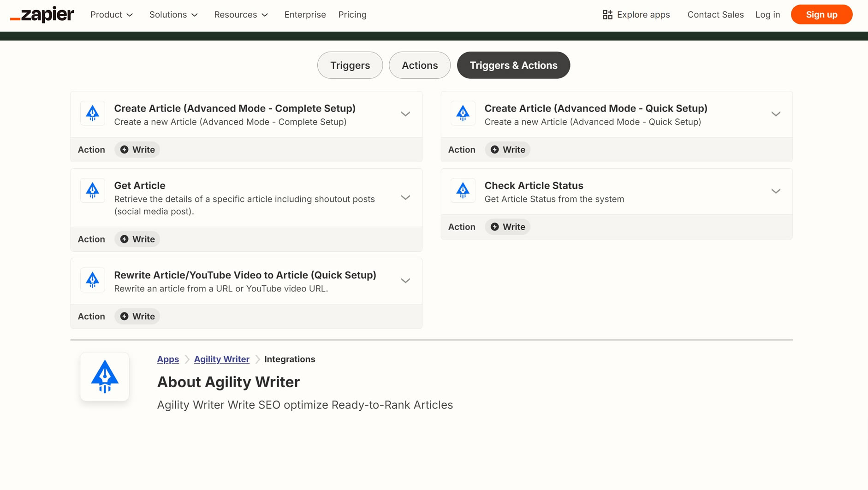Screen dimensions: 868x490
Task: Click bolt icon in Complete Setup Write badge
Action: (x=125, y=150)
